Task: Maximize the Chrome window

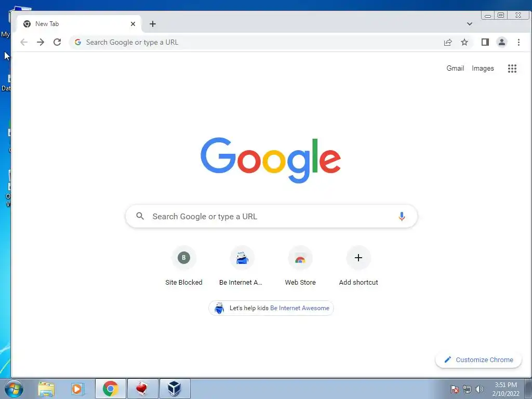Action: 501,15
